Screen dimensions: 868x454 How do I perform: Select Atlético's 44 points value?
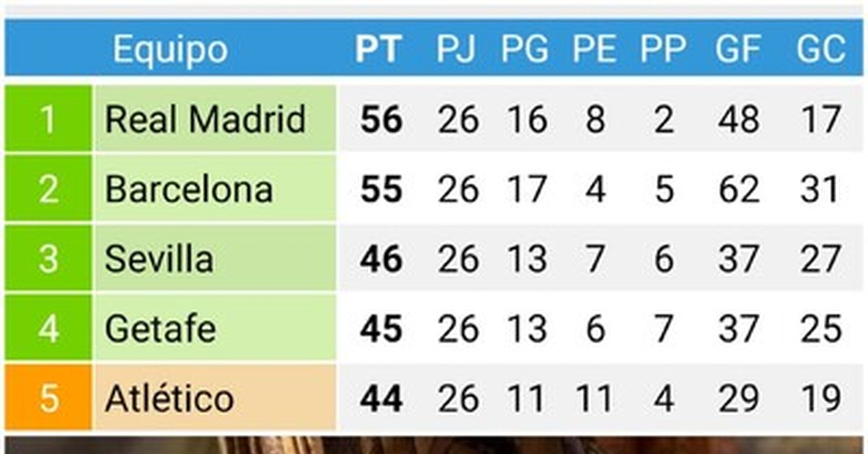381,398
